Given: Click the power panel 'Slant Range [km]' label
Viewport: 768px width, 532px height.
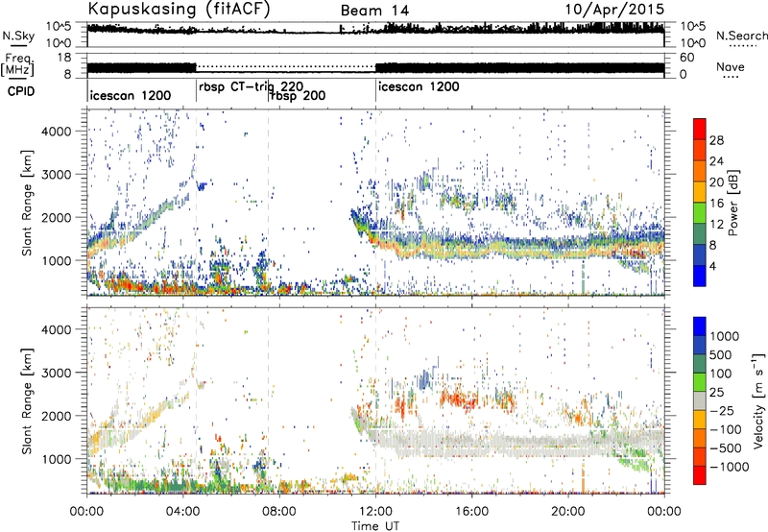Looking at the screenshot, I should pyautogui.click(x=26, y=203).
